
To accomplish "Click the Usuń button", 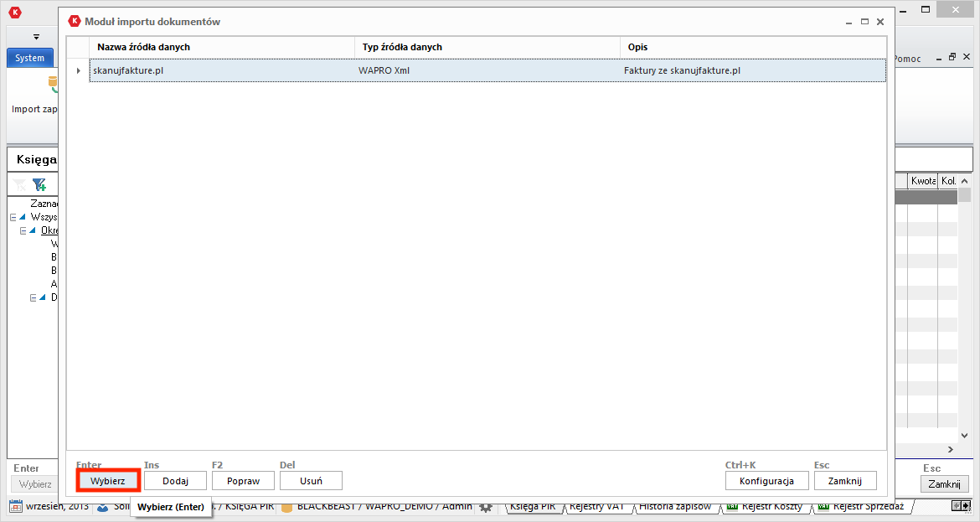I will (x=311, y=481).
